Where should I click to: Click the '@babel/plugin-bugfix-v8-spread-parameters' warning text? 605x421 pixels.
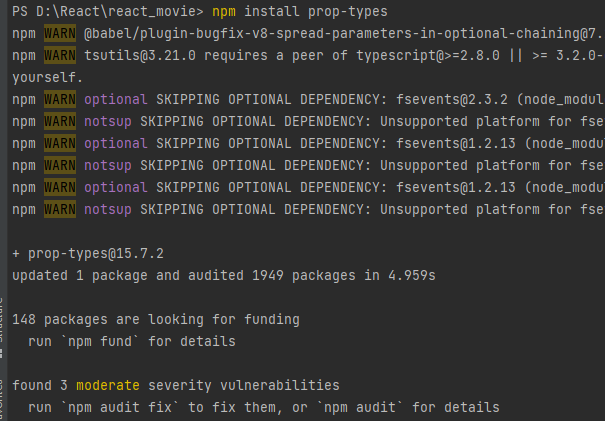click(344, 34)
